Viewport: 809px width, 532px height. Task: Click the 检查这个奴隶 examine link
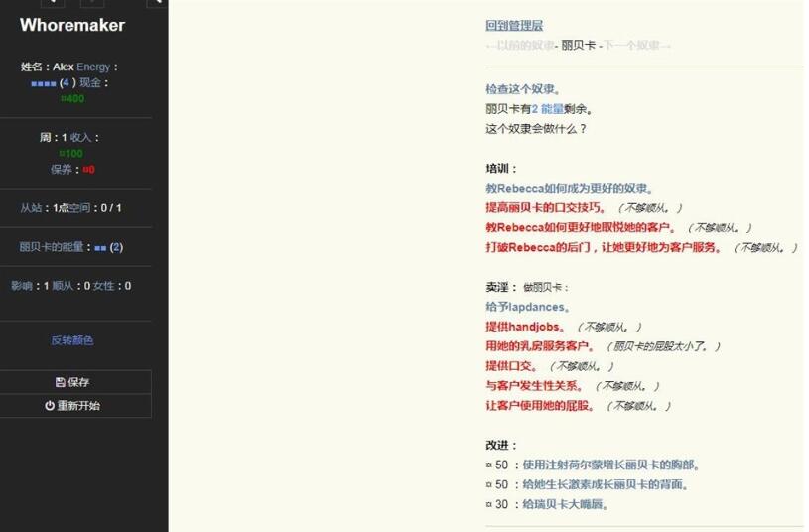[x=523, y=89]
